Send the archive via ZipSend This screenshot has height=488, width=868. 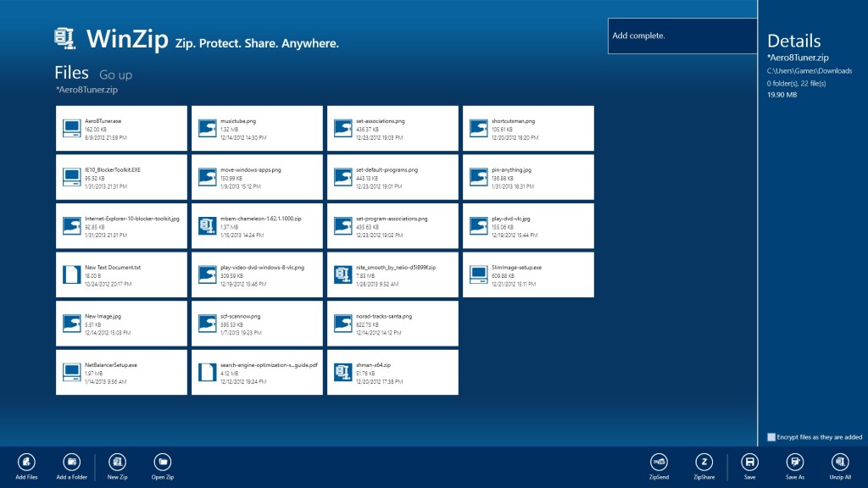(x=659, y=462)
